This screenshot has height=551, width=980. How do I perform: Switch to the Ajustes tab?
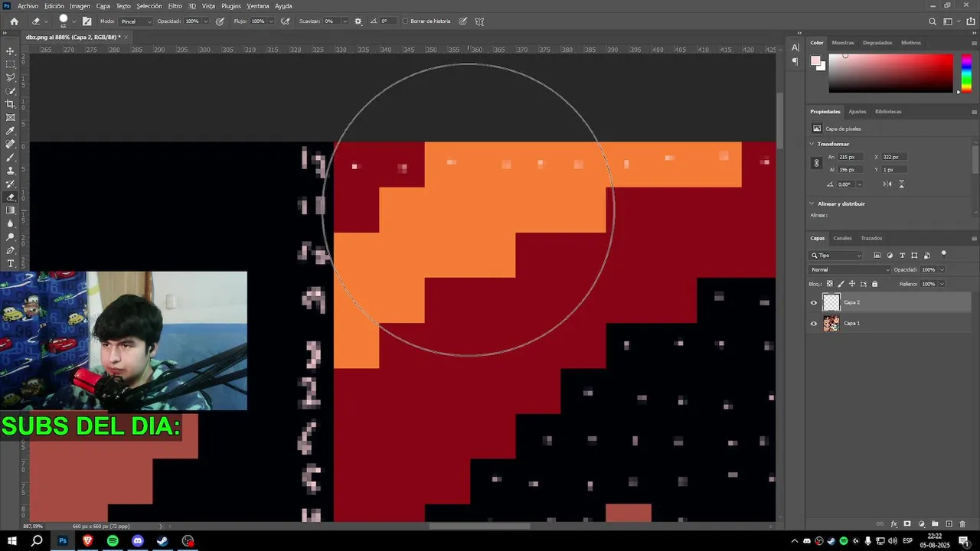[857, 112]
